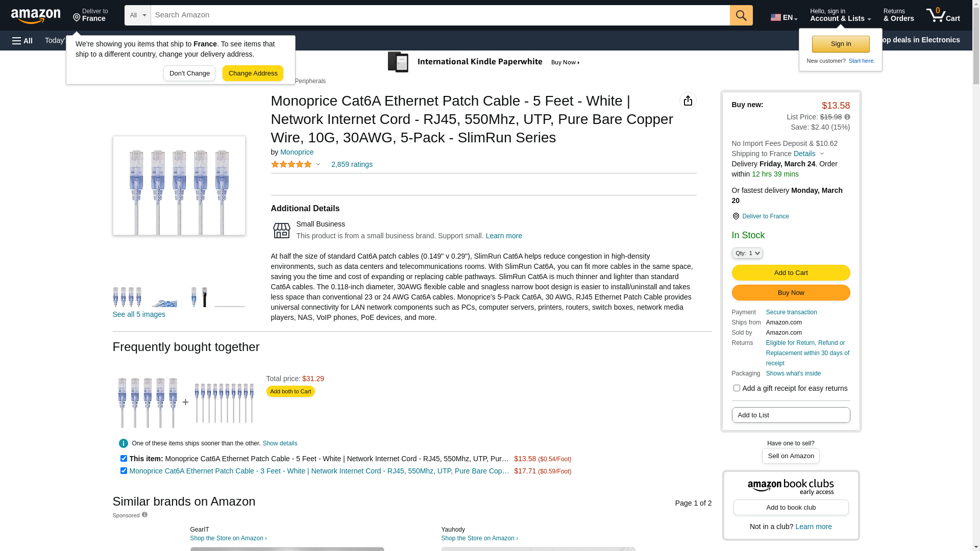
Task: Open the search category All dropdown
Action: 138,15
